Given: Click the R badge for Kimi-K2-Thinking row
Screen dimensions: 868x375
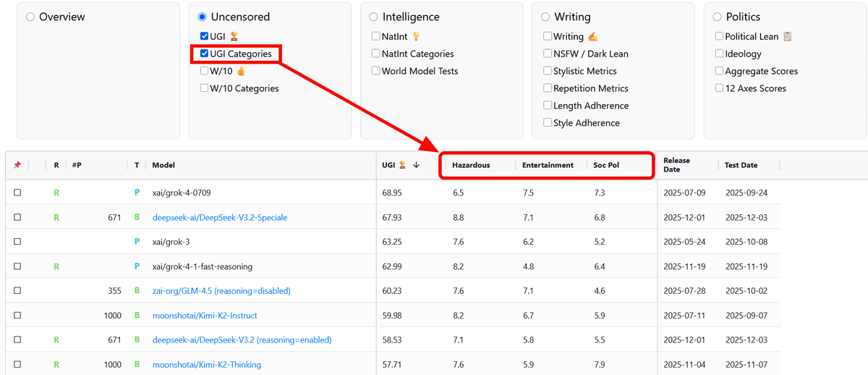Looking at the screenshot, I should coord(56,365).
